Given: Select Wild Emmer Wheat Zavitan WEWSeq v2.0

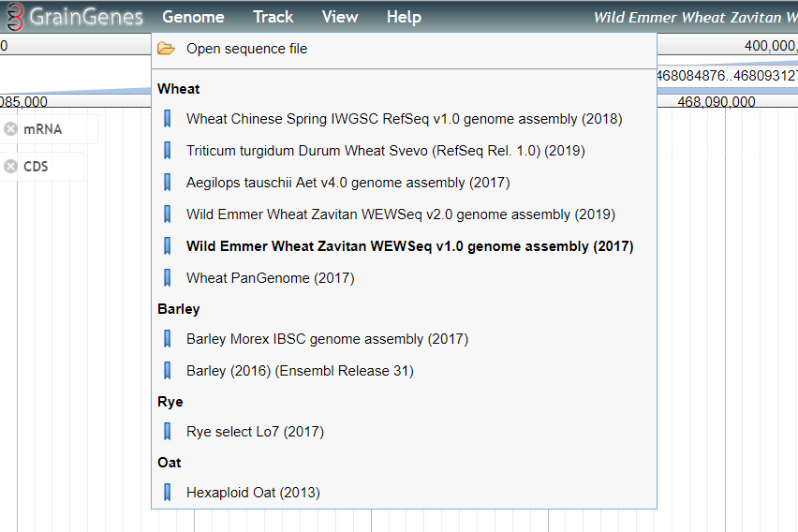Looking at the screenshot, I should pyautogui.click(x=404, y=214).
